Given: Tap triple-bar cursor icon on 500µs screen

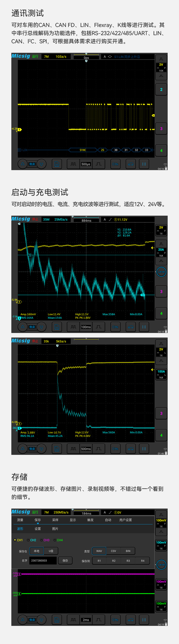Looking at the screenshot, I should click(x=144, y=164).
